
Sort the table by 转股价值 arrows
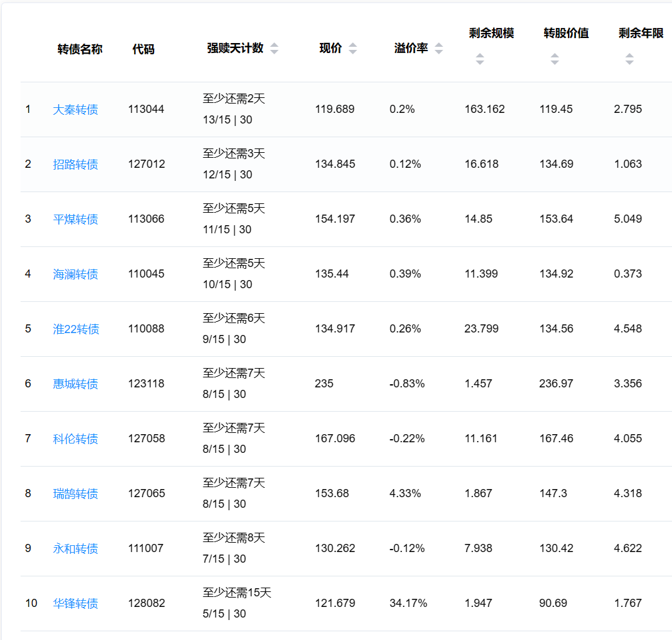(554, 59)
